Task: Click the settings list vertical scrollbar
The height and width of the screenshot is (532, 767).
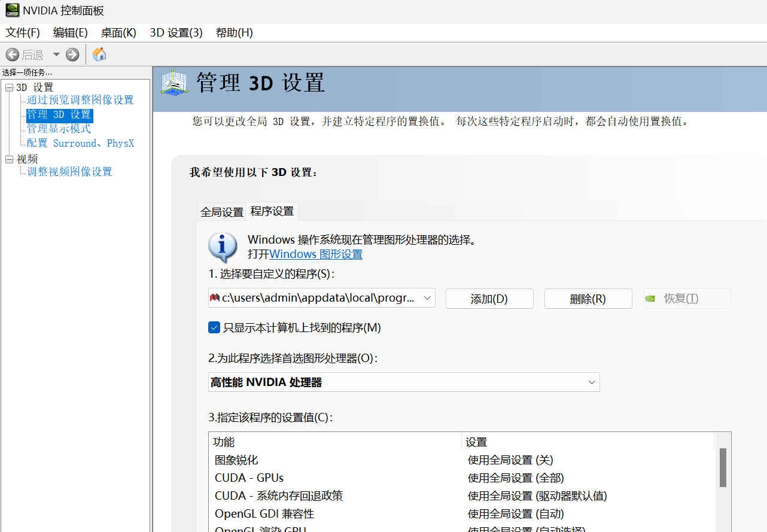Action: point(723,468)
